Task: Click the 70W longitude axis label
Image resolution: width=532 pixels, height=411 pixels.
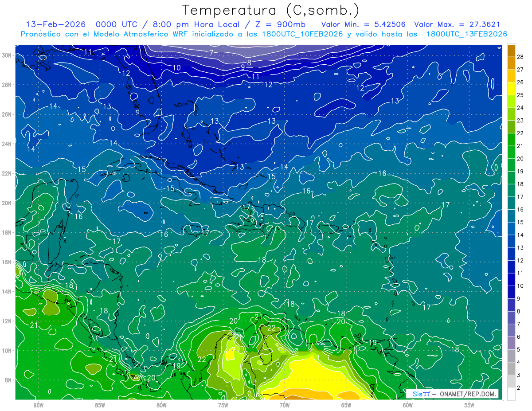Action: (x=285, y=405)
